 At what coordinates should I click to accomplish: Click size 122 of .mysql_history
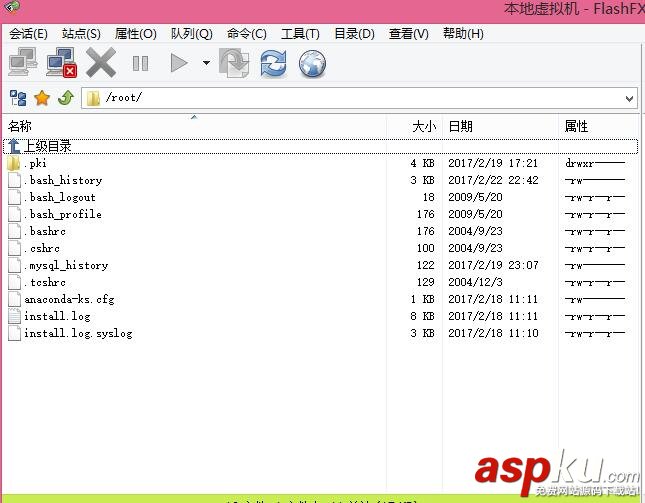click(425, 265)
